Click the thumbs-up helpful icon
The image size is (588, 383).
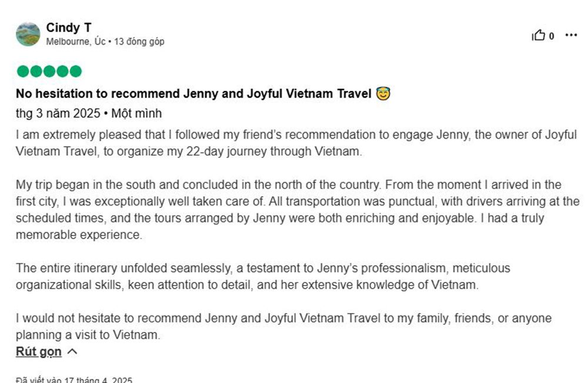538,35
